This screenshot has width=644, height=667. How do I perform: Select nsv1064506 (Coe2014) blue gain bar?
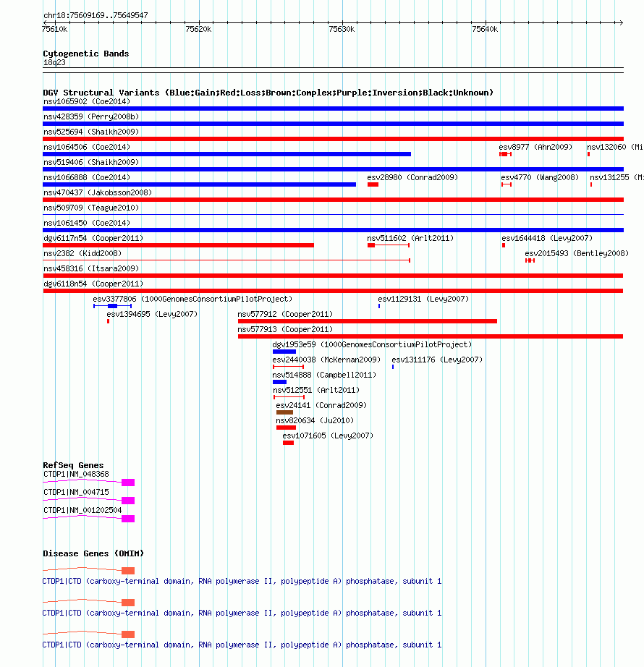coord(226,154)
